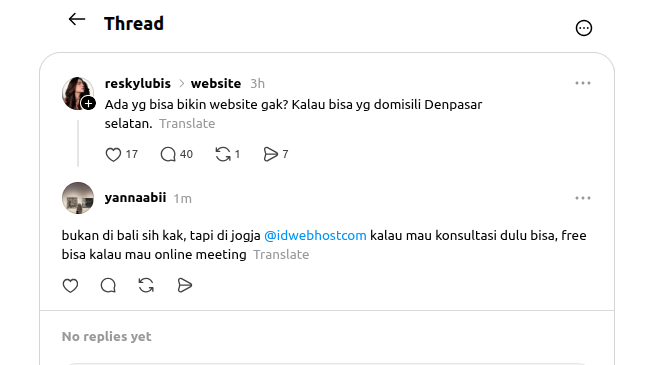
Task: Repost yannaabii's reply
Action: pyautogui.click(x=146, y=286)
